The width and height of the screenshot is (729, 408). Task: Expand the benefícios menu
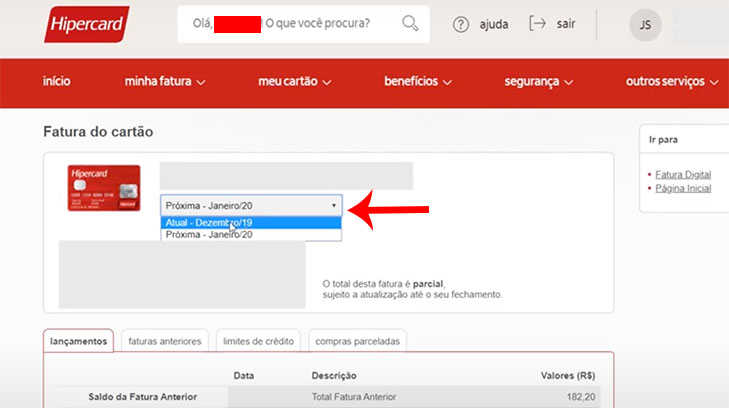[418, 82]
